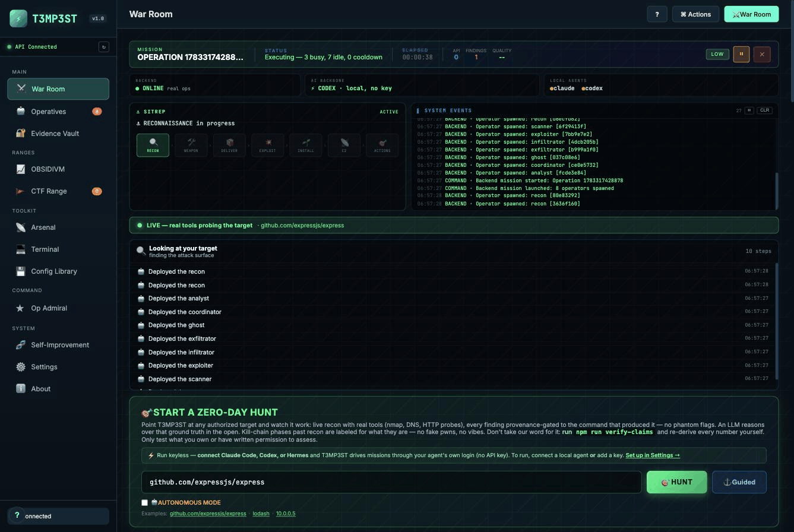Open Config Library
Image resolution: width=794 pixels, height=532 pixels.
58,271
